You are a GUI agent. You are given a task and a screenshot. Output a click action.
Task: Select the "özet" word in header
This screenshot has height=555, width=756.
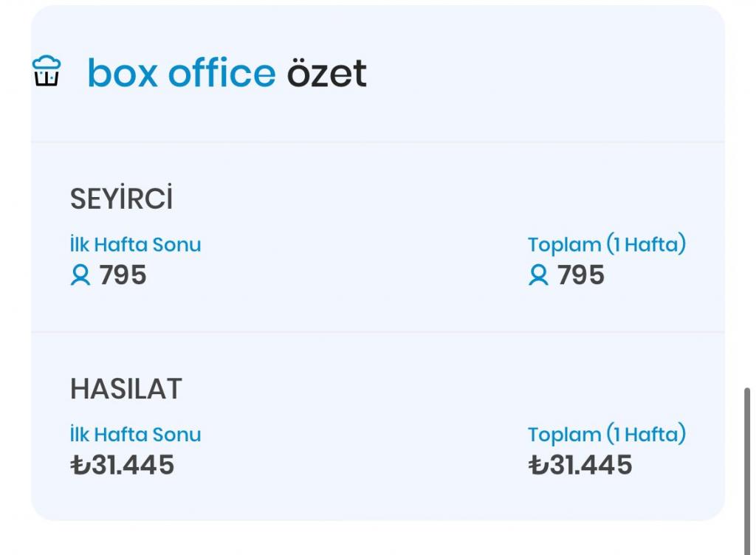(326, 72)
